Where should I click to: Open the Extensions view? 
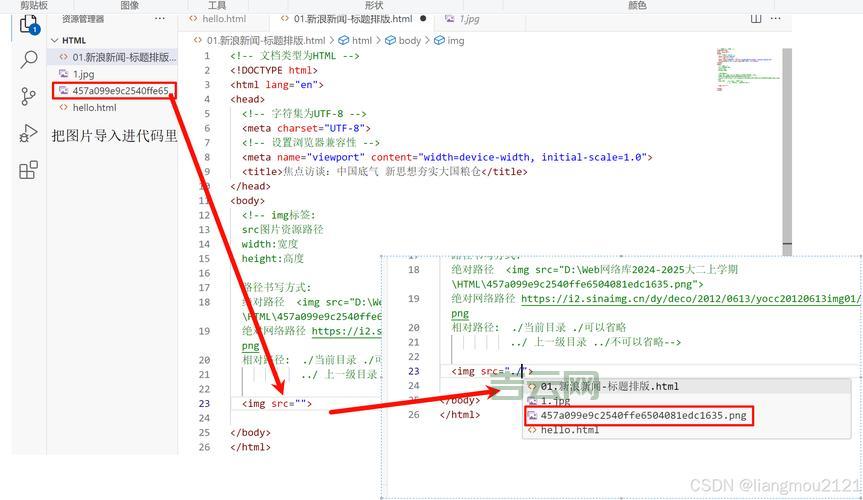[28, 171]
